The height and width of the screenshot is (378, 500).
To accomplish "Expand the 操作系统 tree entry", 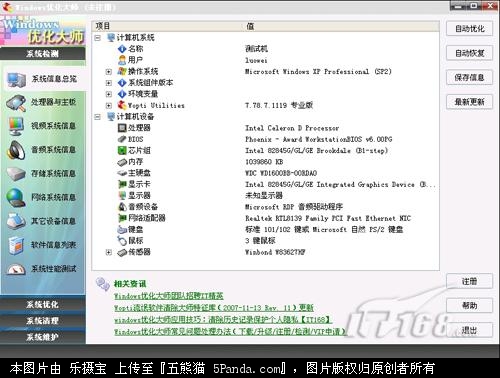I will pyautogui.click(x=109, y=71).
